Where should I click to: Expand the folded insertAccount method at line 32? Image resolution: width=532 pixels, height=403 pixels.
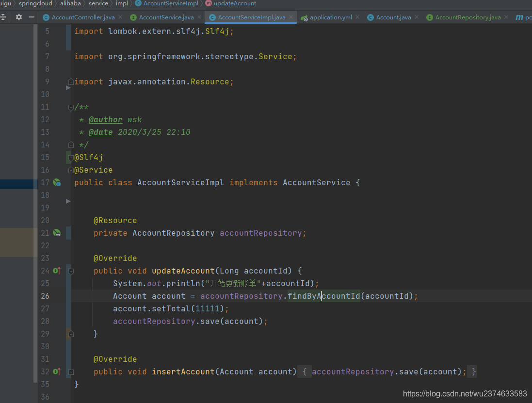[x=71, y=372]
